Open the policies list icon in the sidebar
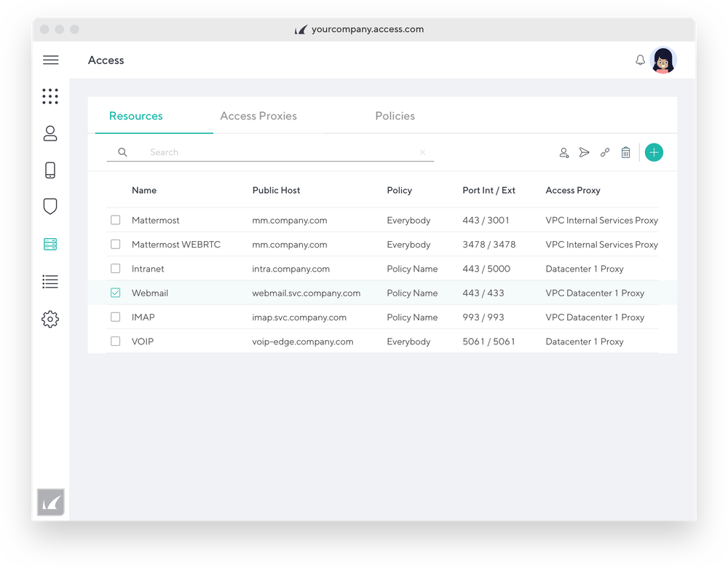Image resolution: width=728 pixels, height=568 pixels. [50, 282]
